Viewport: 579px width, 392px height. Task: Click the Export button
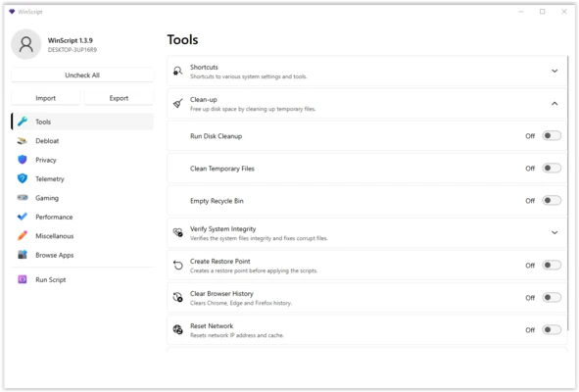tap(119, 98)
